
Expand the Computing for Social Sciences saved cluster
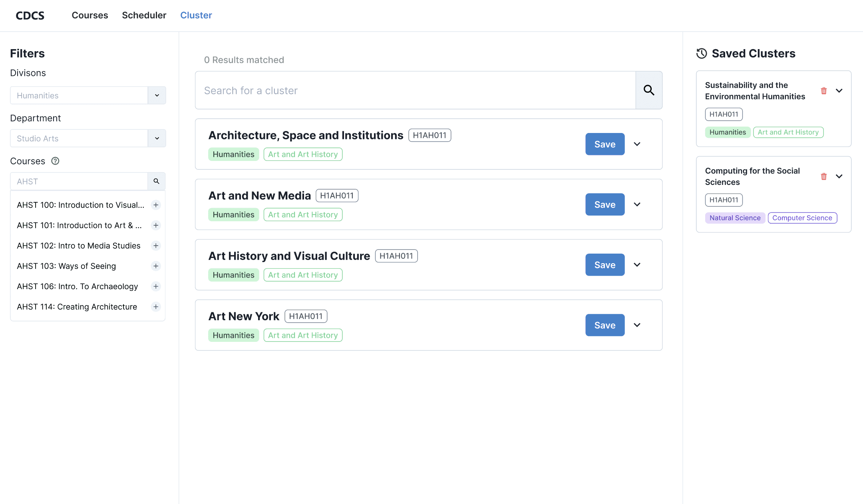click(x=839, y=176)
